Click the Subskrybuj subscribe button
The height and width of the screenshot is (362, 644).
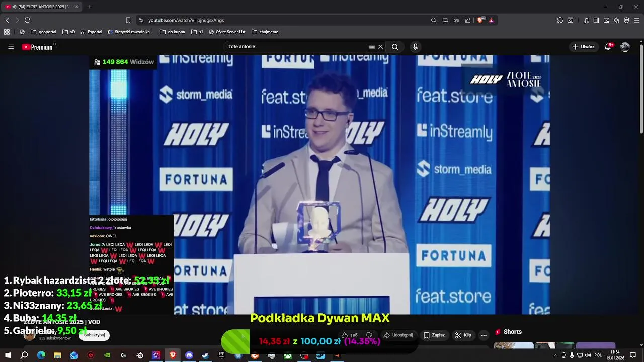[x=95, y=335]
